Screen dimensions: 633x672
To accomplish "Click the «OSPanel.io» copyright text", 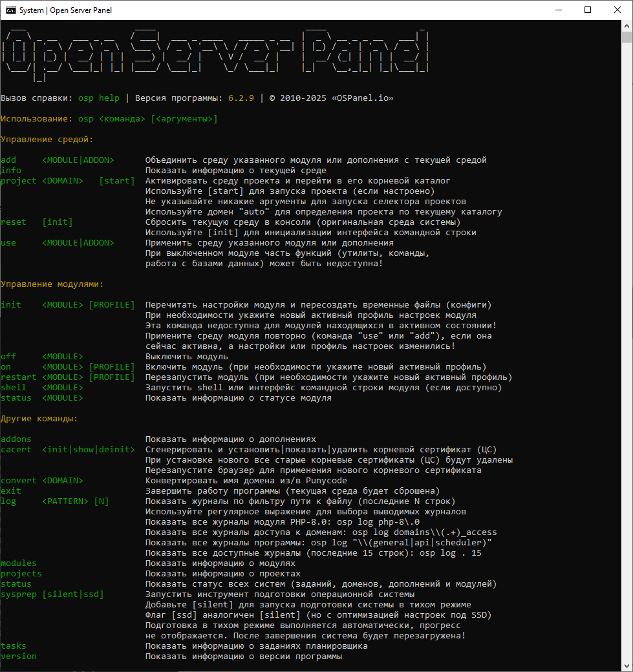I will point(362,98).
